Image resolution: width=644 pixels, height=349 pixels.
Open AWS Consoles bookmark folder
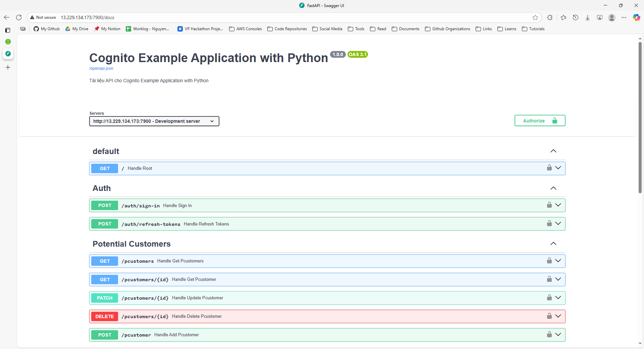pyautogui.click(x=245, y=29)
